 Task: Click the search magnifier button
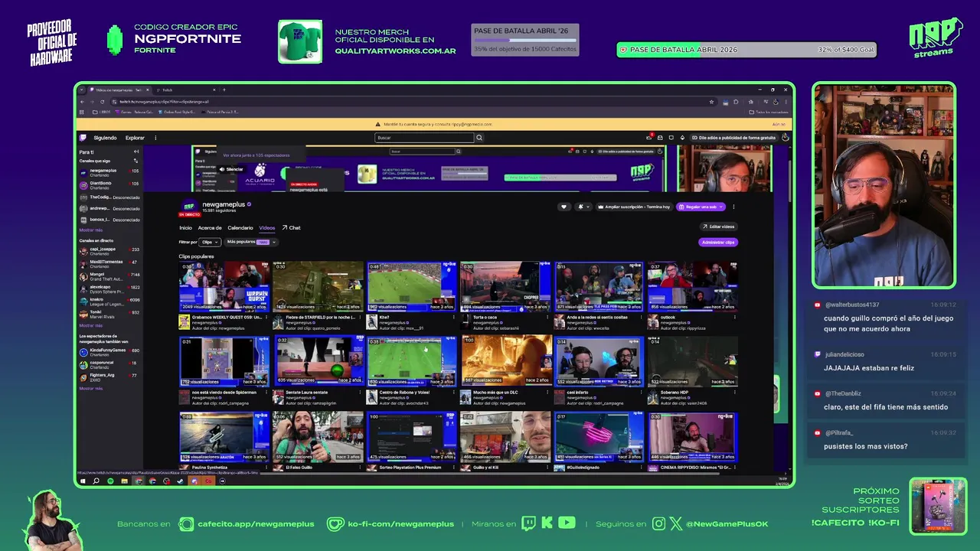point(479,138)
